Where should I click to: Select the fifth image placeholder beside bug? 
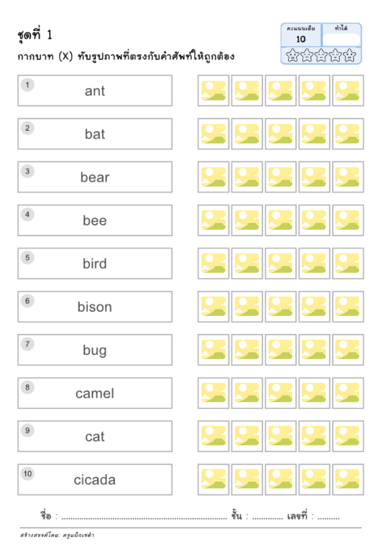click(x=348, y=350)
